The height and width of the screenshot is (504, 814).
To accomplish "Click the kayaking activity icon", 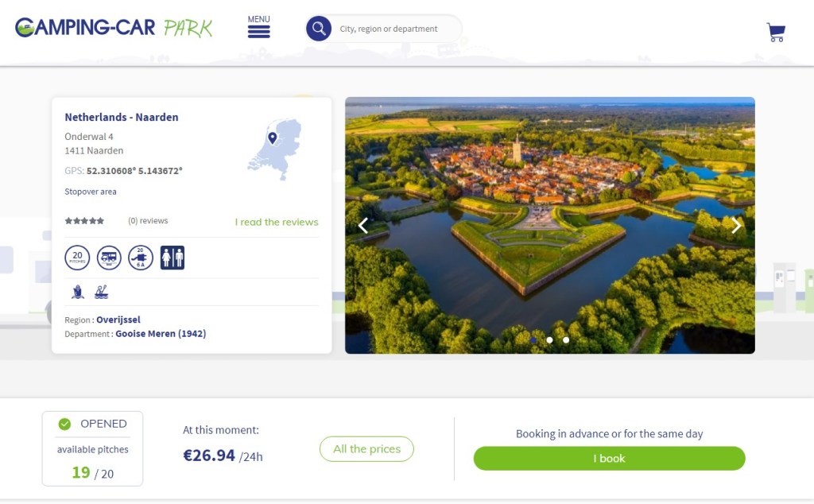I will coord(101,292).
